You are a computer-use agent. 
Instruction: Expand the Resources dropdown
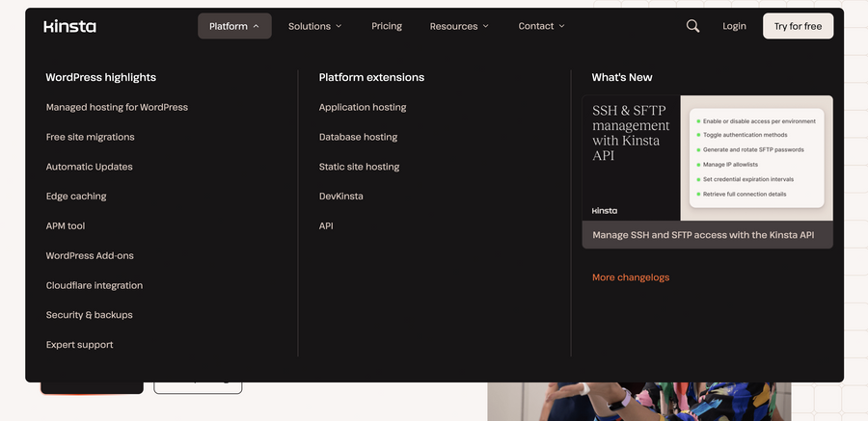[459, 26]
